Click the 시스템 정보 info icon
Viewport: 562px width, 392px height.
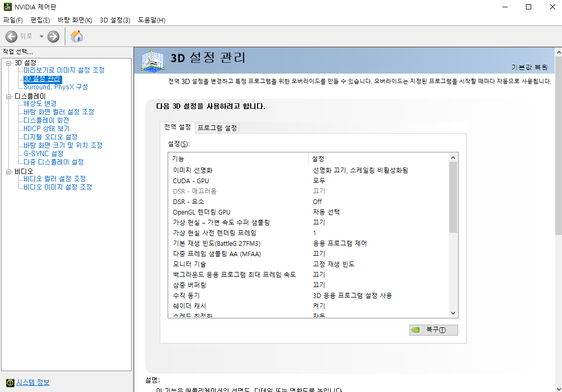point(10,383)
